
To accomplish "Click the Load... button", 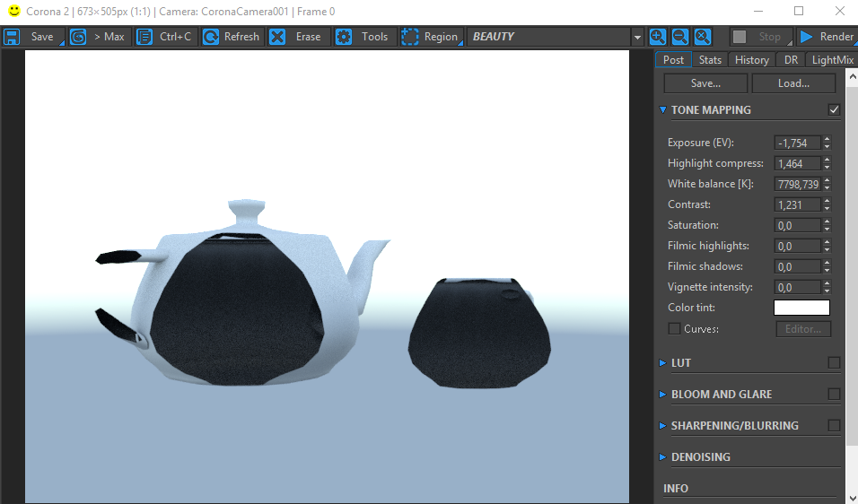I will coord(793,83).
